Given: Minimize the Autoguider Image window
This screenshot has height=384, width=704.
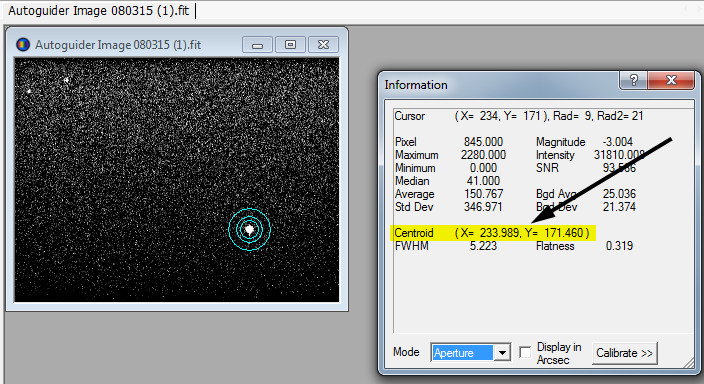Looking at the screenshot, I should pos(257,45).
